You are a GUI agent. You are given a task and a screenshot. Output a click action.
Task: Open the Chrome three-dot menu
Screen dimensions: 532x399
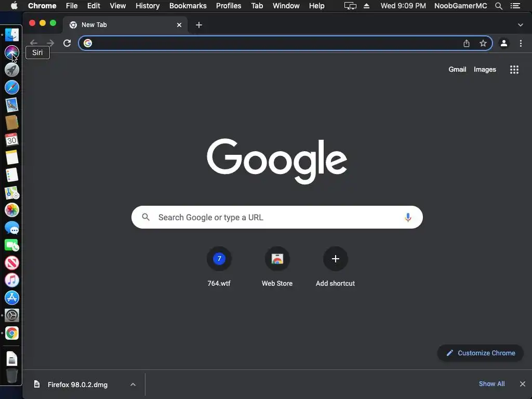coord(521,43)
